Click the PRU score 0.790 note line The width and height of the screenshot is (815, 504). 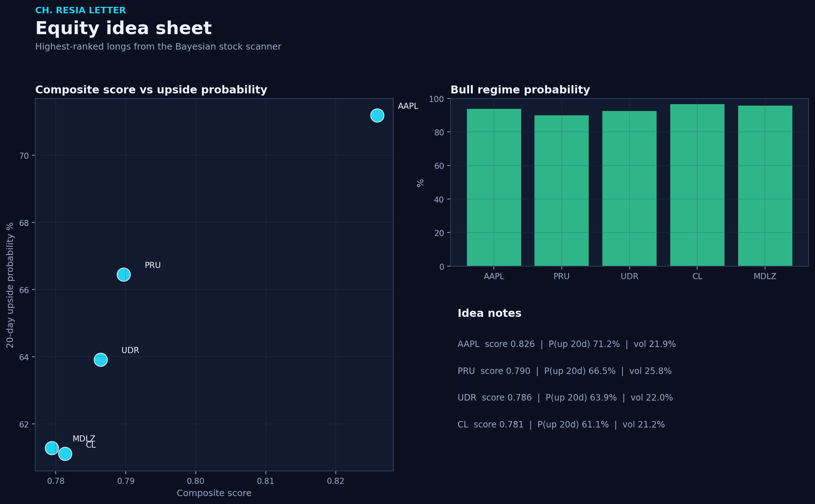[565, 371]
